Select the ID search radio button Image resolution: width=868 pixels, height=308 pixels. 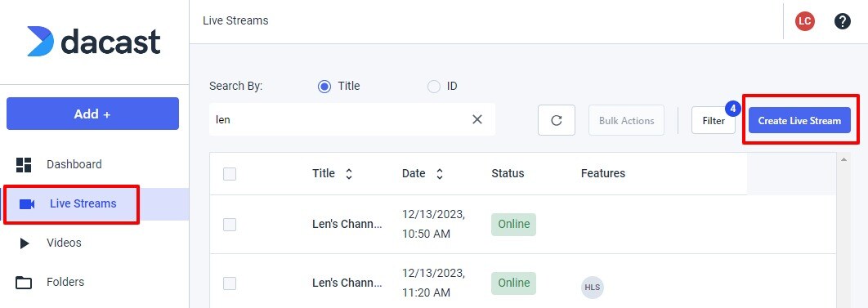(434, 87)
